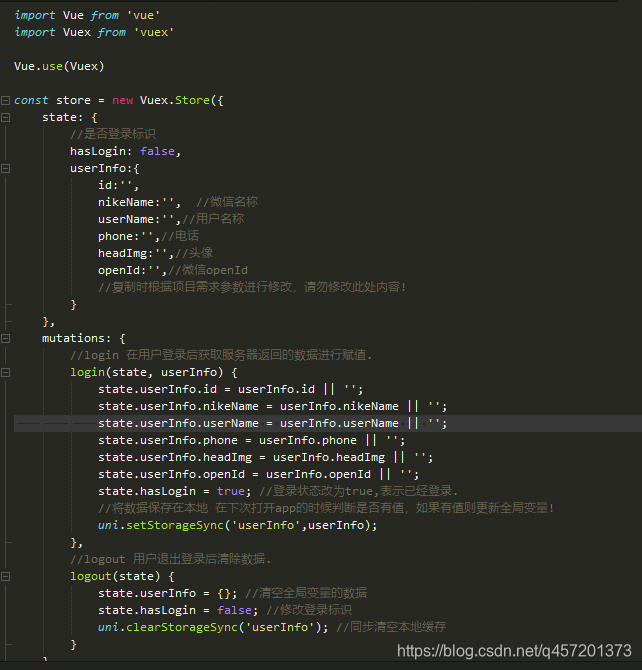The height and width of the screenshot is (670, 642).
Task: Click 'state.hasLogin = true;' statement
Action: click(x=174, y=491)
